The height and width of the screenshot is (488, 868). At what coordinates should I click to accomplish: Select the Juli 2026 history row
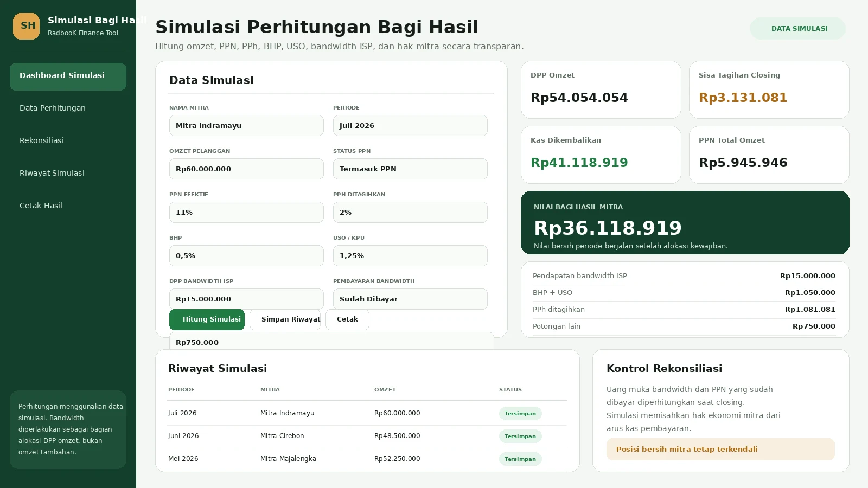(367, 413)
